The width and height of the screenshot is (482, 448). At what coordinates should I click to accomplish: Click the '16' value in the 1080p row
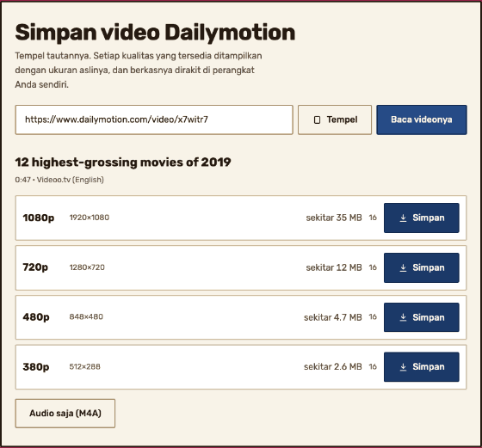point(373,218)
